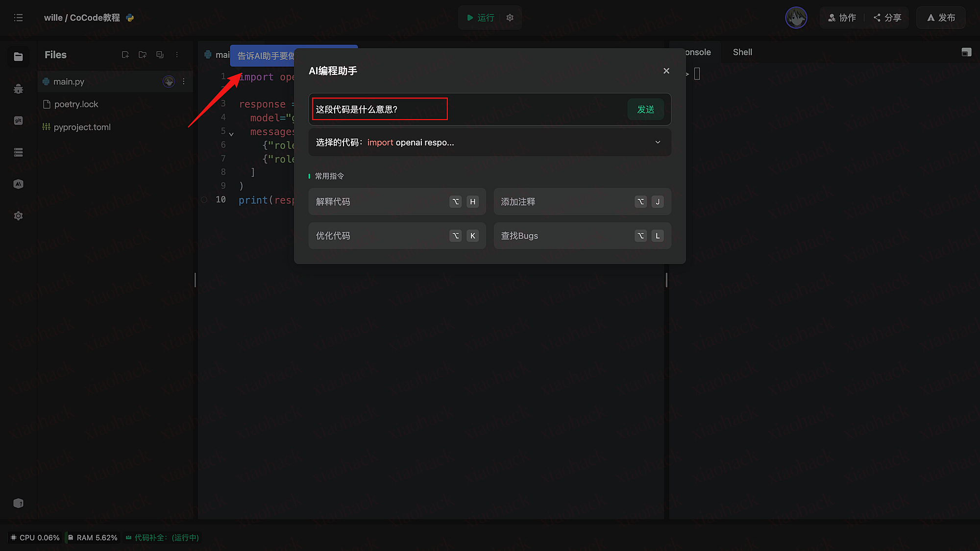Click the AI assistant hexagon sidebar icon

pos(18,184)
